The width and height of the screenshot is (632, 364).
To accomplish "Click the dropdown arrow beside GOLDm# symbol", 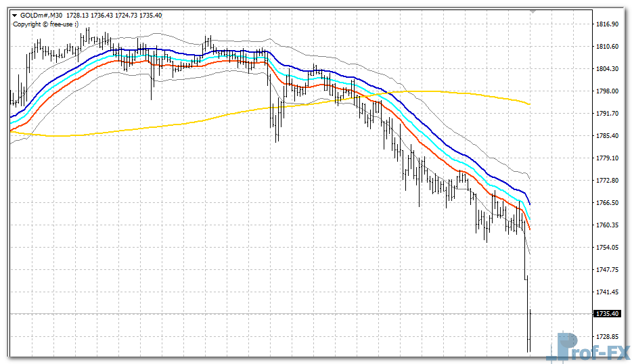I will [15, 15].
